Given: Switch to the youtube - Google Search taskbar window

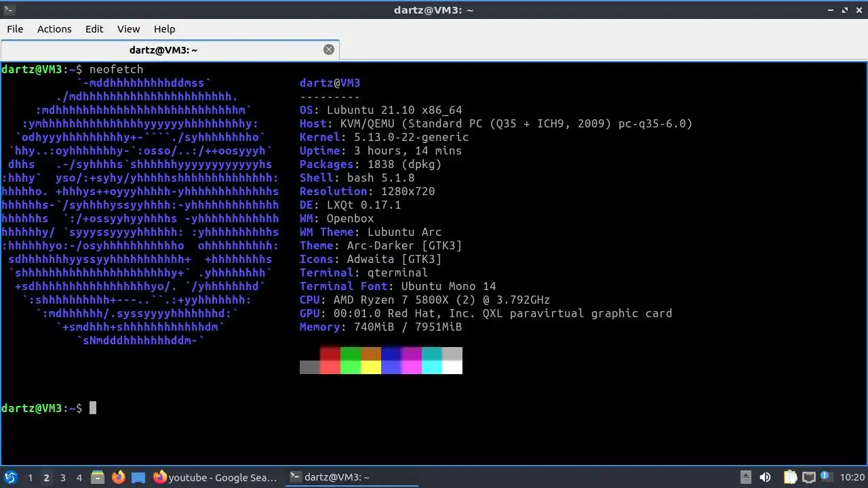Looking at the screenshot, I should coord(215,477).
